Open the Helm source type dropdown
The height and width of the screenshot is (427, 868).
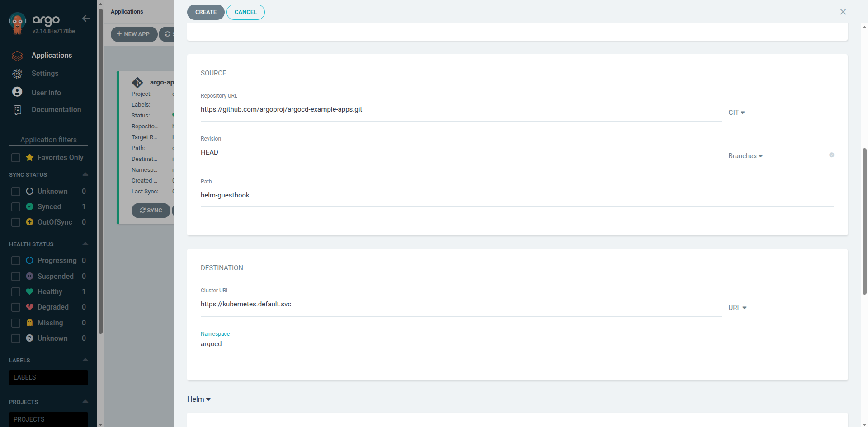tap(199, 399)
